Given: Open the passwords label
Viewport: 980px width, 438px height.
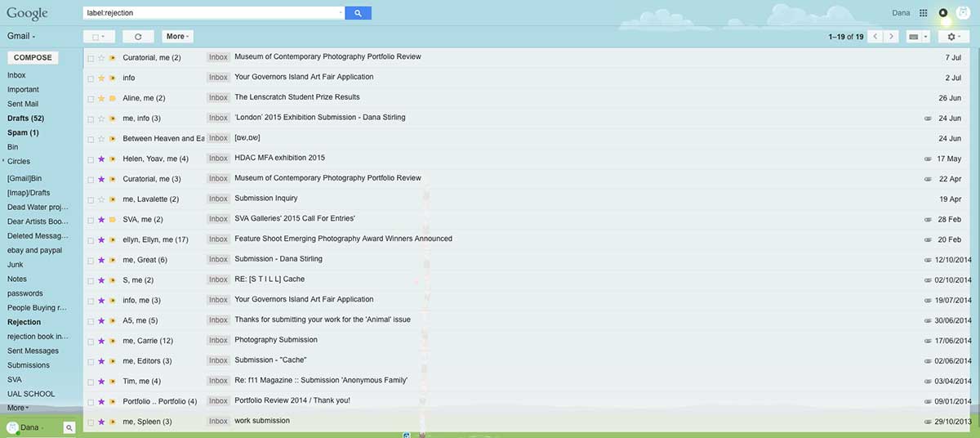Looking at the screenshot, I should pos(25,293).
